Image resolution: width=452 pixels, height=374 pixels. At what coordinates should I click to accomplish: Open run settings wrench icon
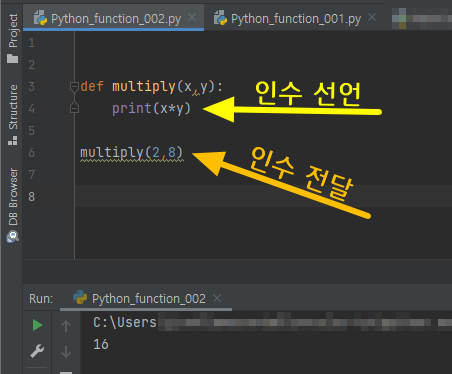coord(37,351)
